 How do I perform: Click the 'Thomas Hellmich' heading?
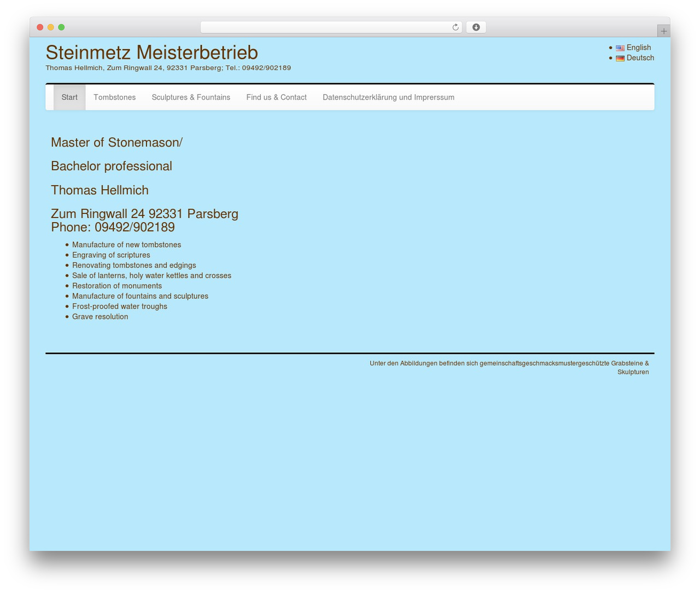[x=100, y=190]
